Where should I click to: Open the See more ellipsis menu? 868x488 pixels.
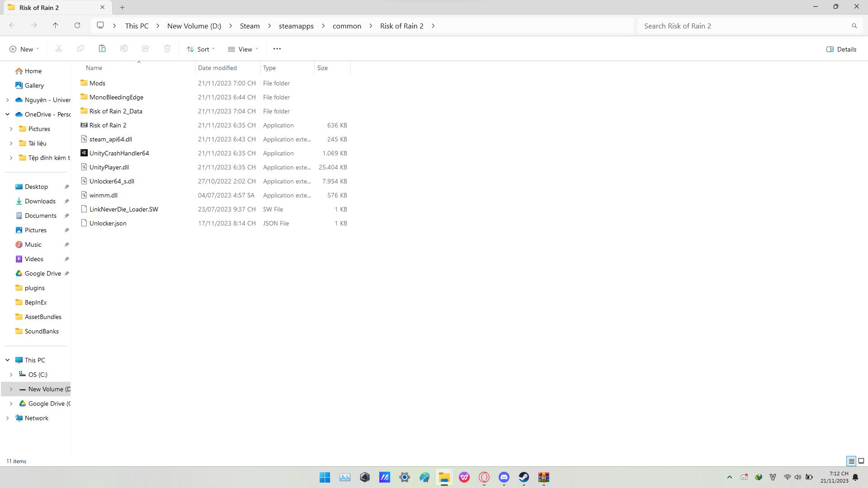click(277, 49)
